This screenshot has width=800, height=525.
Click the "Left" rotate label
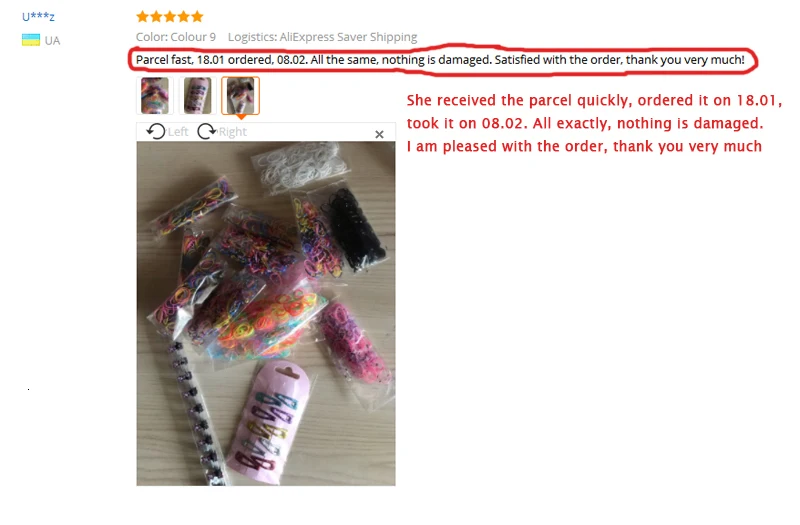pos(178,132)
